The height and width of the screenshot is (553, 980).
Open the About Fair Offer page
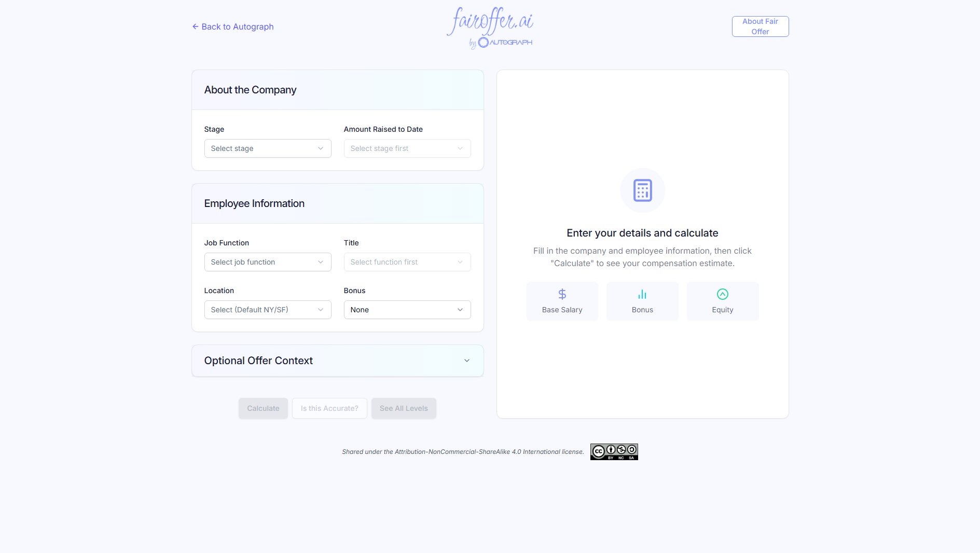pyautogui.click(x=760, y=26)
